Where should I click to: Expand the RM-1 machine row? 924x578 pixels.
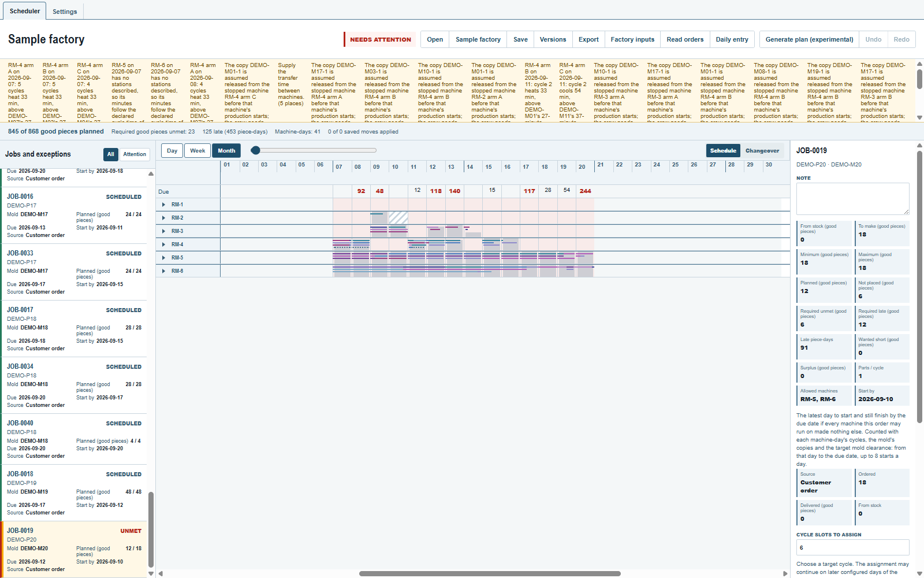pos(164,205)
